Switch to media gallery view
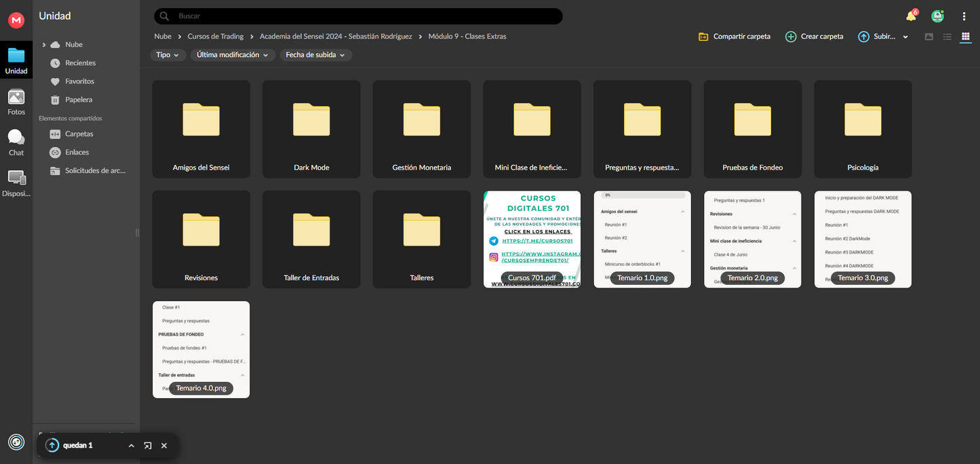The height and width of the screenshot is (464, 980). (929, 37)
